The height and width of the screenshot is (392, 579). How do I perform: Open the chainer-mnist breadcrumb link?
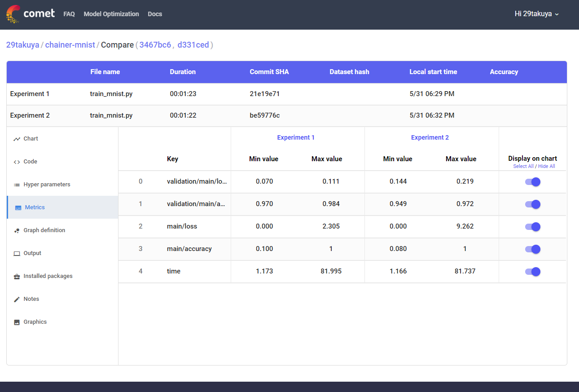pyautogui.click(x=70, y=45)
